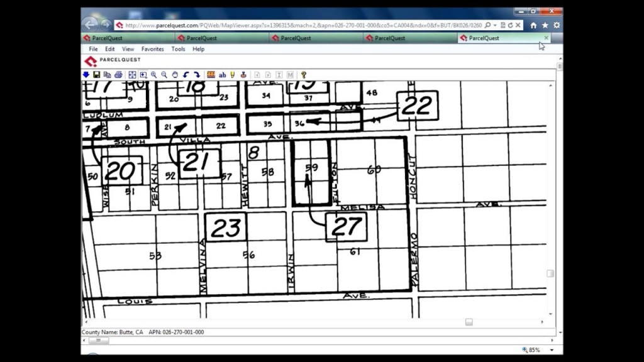This screenshot has width=644, height=362.
Task: Rotate the map counterclockwise
Action: [186, 75]
